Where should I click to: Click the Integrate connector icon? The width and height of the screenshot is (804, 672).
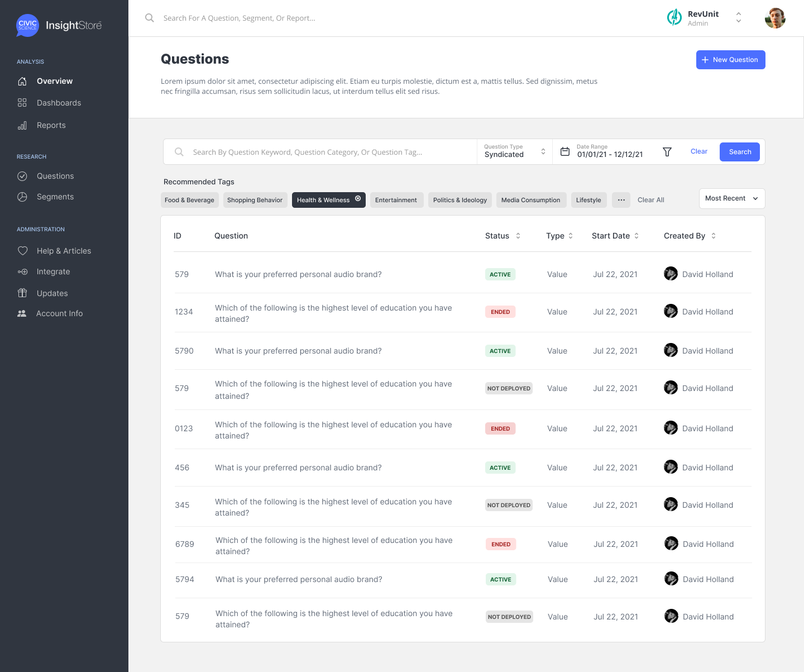click(x=22, y=271)
